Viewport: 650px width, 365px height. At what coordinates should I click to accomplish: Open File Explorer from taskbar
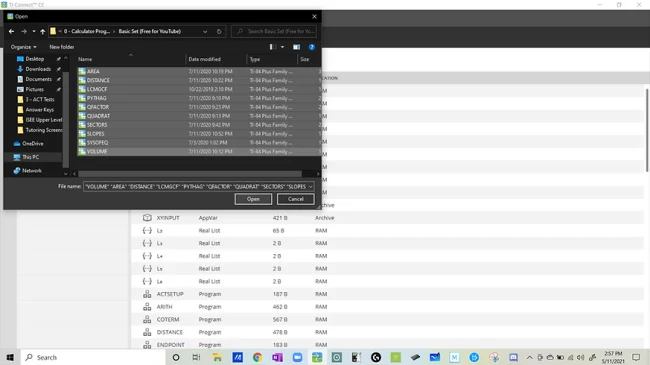pos(217,358)
